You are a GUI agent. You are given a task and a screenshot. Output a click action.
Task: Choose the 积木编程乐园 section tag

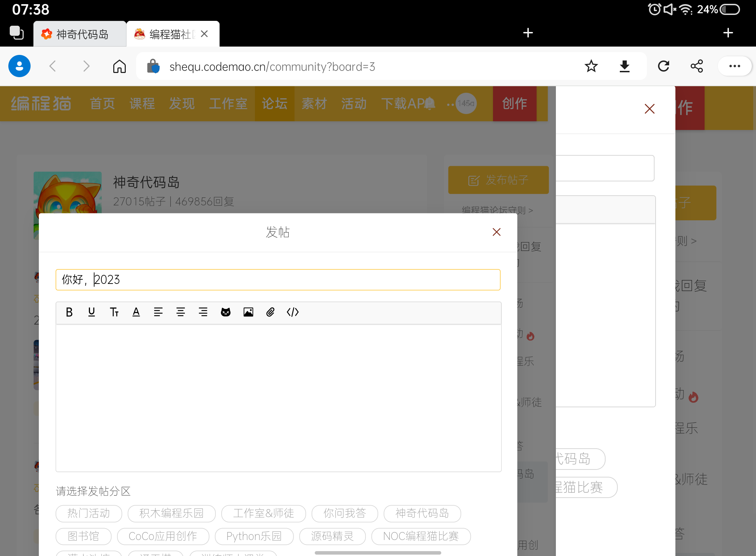point(172,514)
